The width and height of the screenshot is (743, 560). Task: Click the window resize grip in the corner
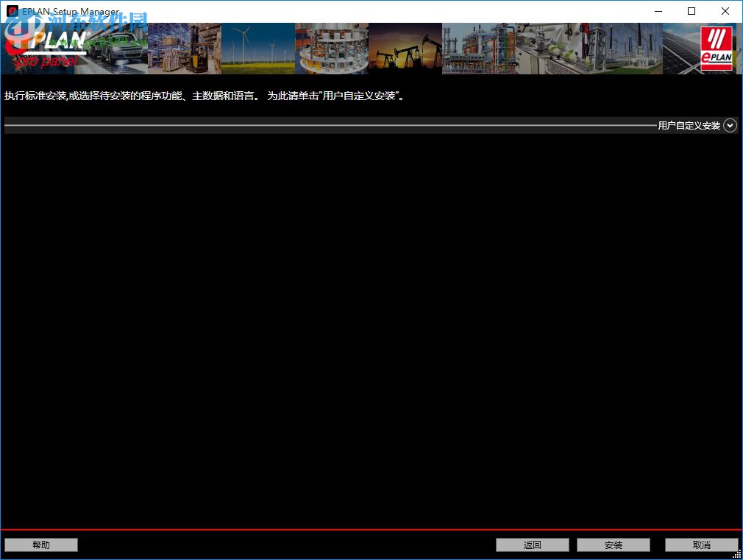pos(737,554)
